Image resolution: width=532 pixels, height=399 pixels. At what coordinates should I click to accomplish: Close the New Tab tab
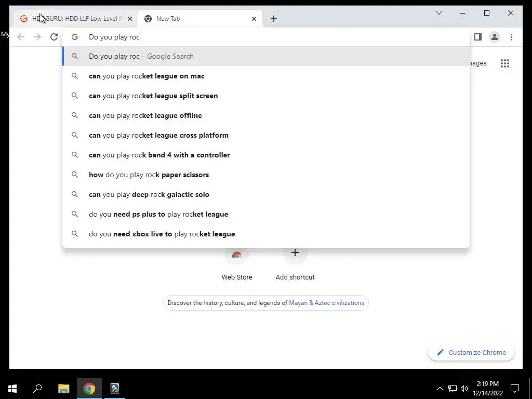[x=254, y=19]
